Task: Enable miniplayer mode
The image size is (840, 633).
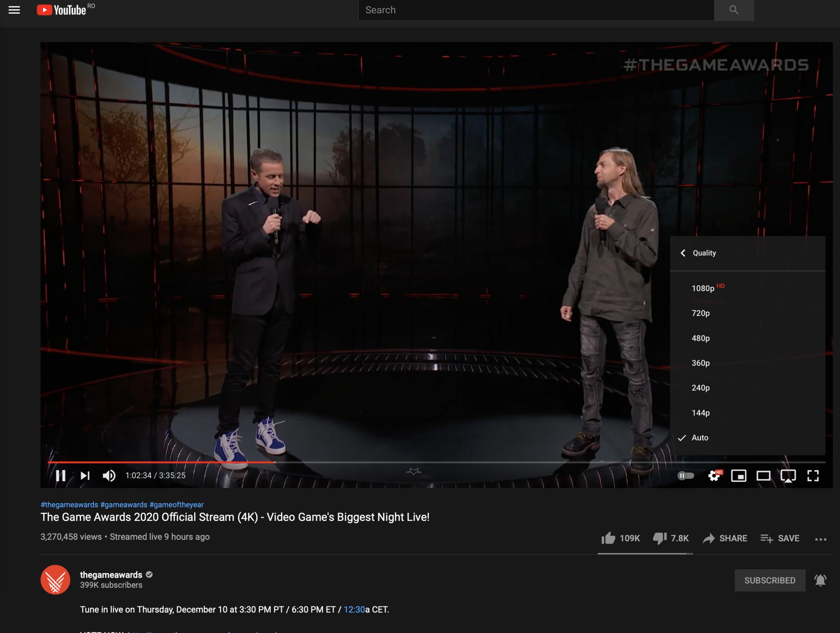Action: (x=738, y=475)
